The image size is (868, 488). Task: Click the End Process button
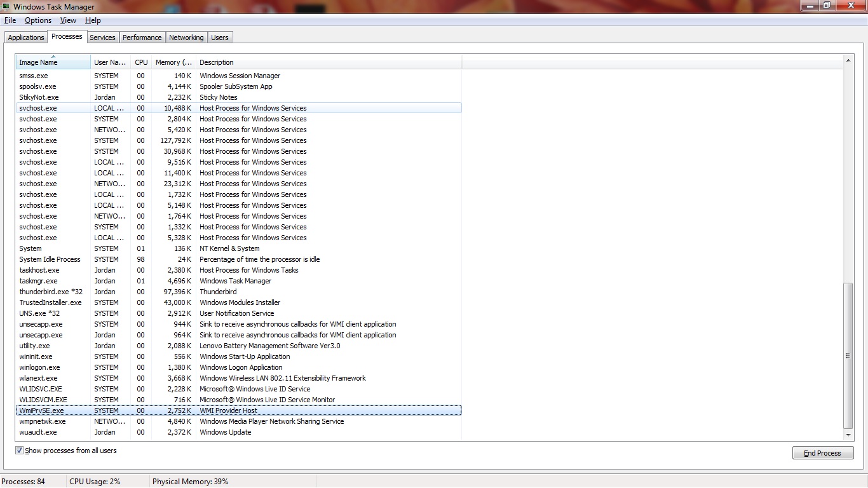[822, 453]
